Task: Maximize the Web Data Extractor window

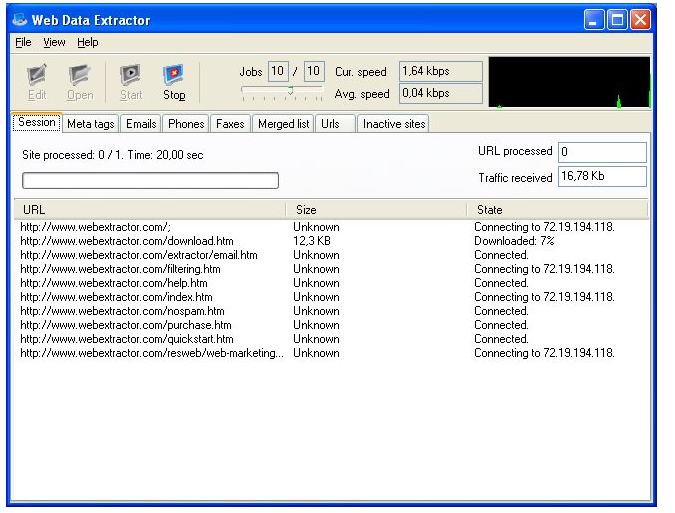Action: [617, 20]
